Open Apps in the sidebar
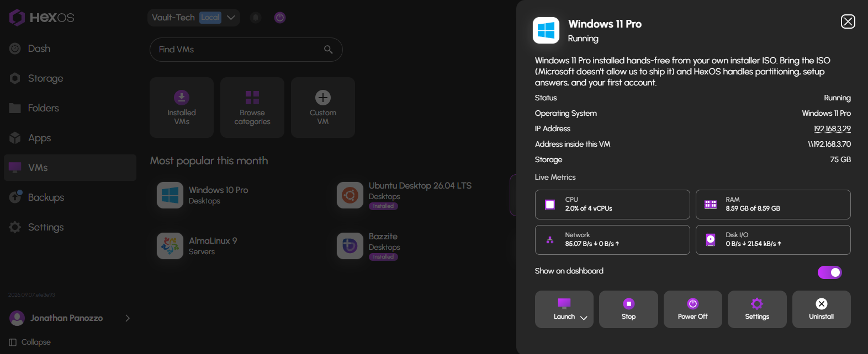Screen dimensions: 868x354 [x=70, y=138]
